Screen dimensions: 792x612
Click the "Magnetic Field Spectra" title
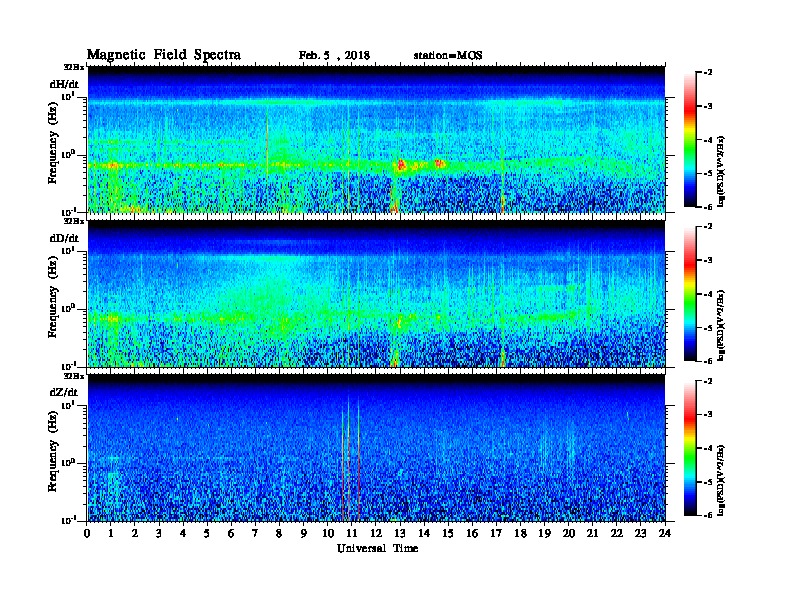[x=164, y=55]
